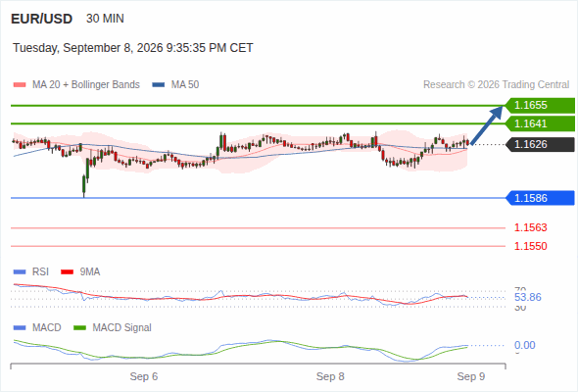The width and height of the screenshot is (578, 392).
Task: Click the RSI blue legend swatch
Action: click(20, 272)
